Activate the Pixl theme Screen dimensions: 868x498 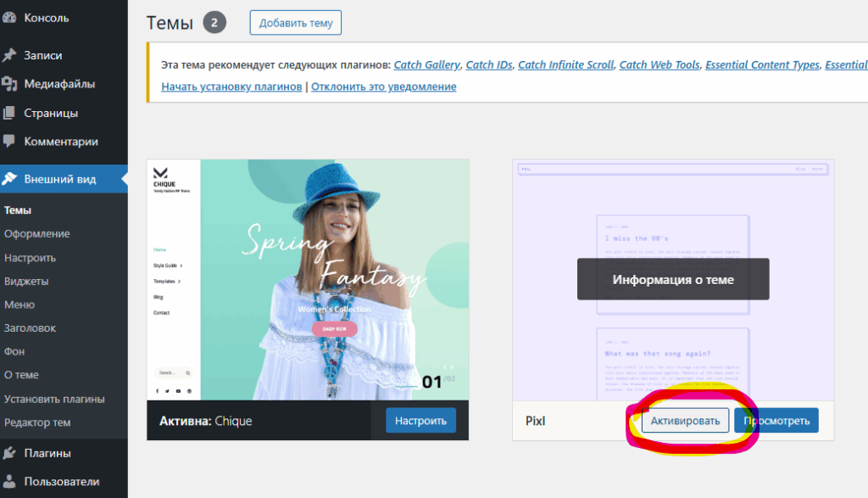(x=685, y=420)
